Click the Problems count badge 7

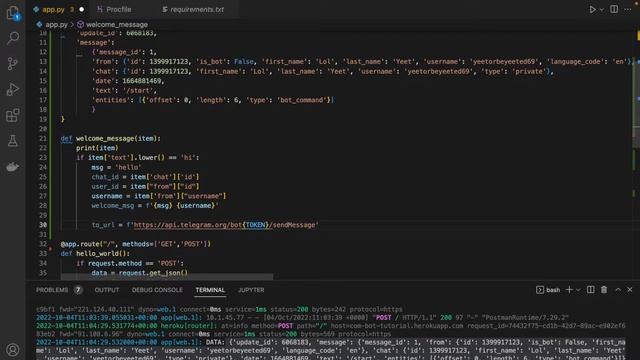78,290
